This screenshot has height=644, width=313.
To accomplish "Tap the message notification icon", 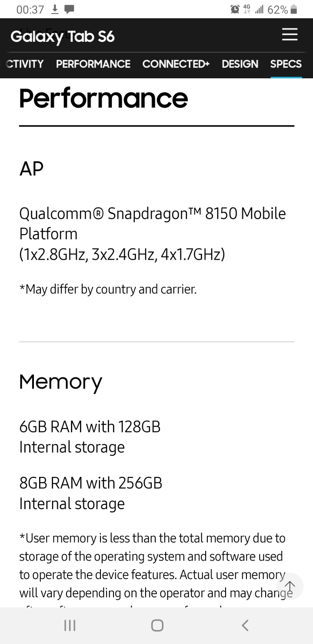I will pos(69,10).
